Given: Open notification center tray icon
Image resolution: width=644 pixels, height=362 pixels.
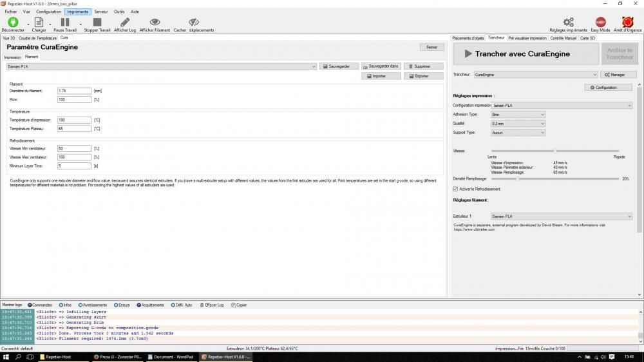Looking at the screenshot, I should tap(612, 357).
